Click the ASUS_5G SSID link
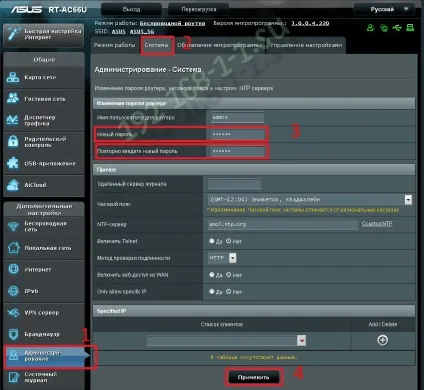Viewport: 424px width, 390px height. 142,31
